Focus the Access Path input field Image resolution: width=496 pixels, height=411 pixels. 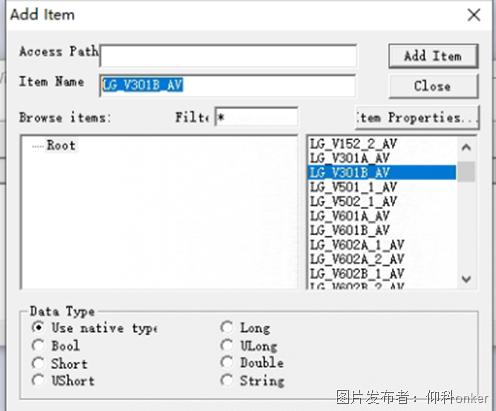(228, 56)
